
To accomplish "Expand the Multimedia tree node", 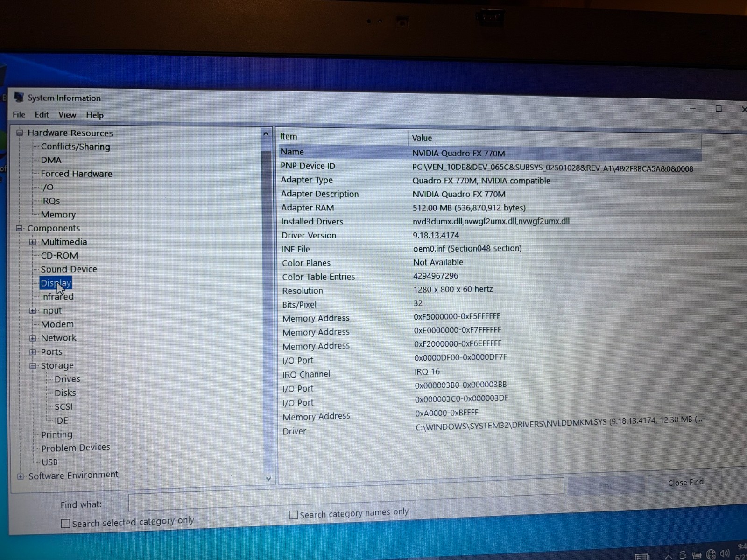I will click(33, 242).
